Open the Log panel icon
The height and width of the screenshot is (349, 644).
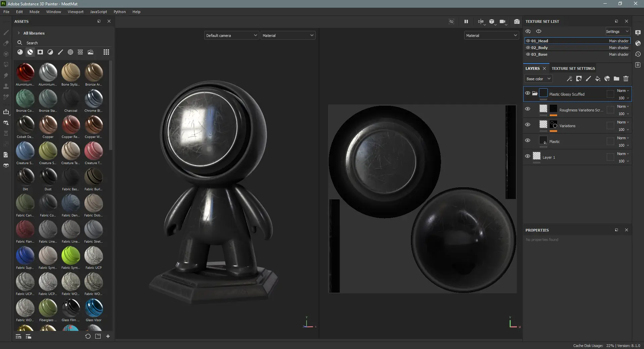638,65
